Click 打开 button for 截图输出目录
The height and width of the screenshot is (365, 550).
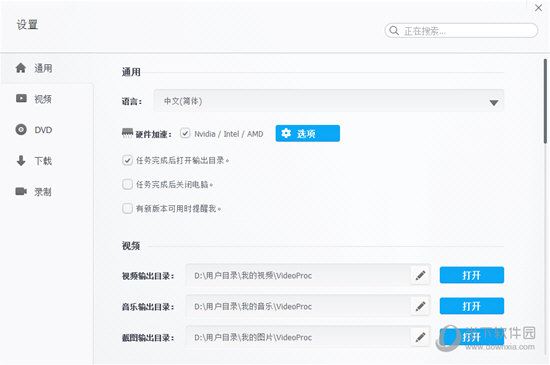point(472,337)
